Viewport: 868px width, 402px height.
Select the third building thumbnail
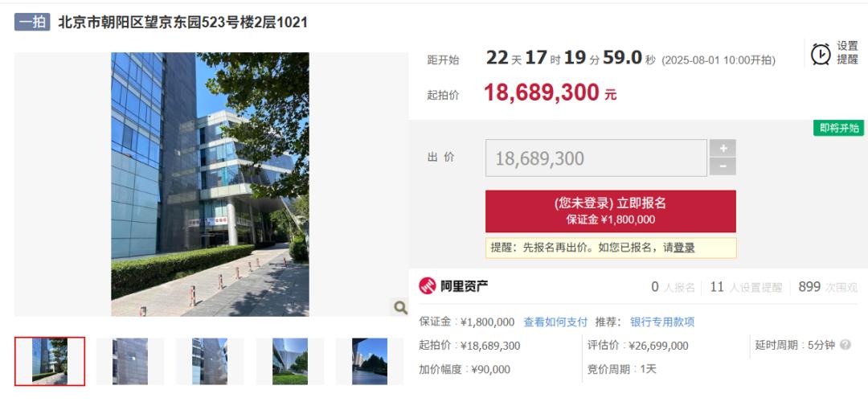210,362
